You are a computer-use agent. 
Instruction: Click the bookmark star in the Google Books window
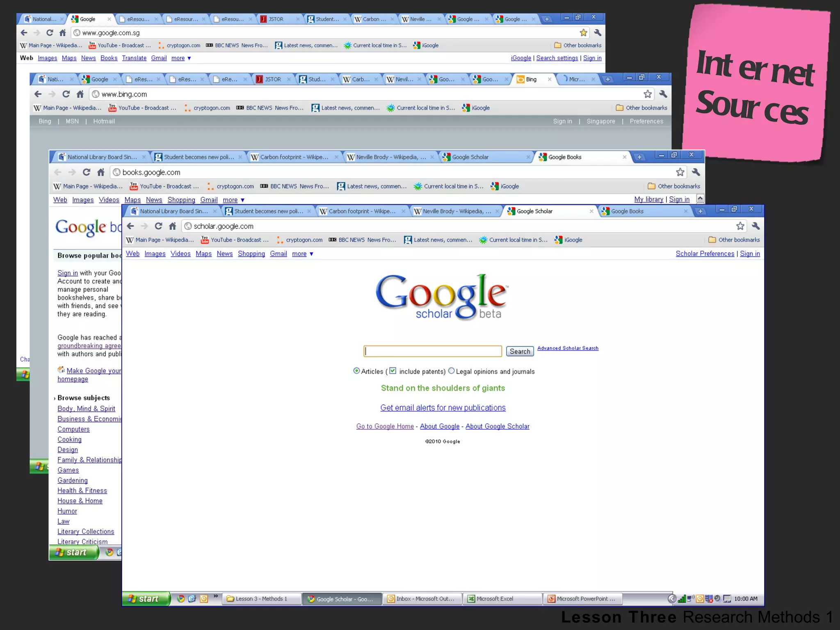680,172
